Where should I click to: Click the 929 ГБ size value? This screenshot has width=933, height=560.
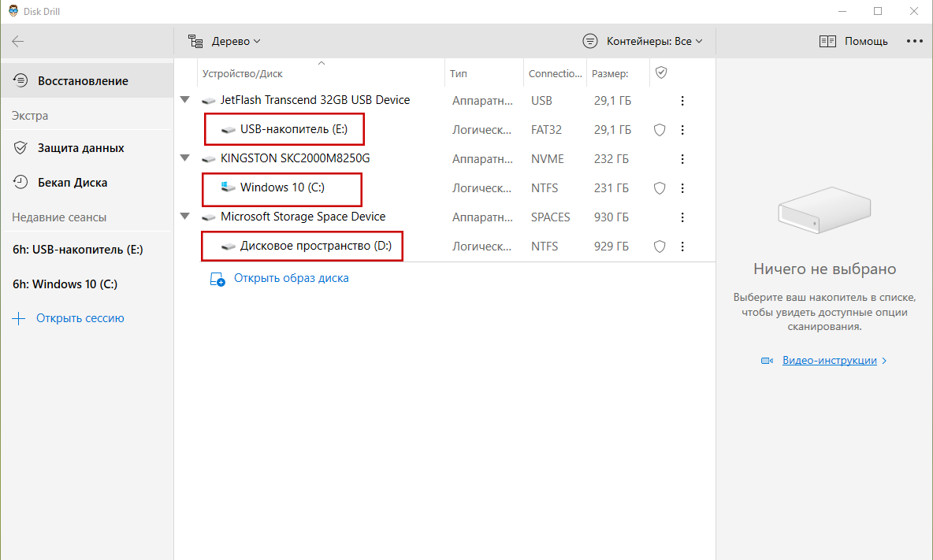pyautogui.click(x=611, y=246)
